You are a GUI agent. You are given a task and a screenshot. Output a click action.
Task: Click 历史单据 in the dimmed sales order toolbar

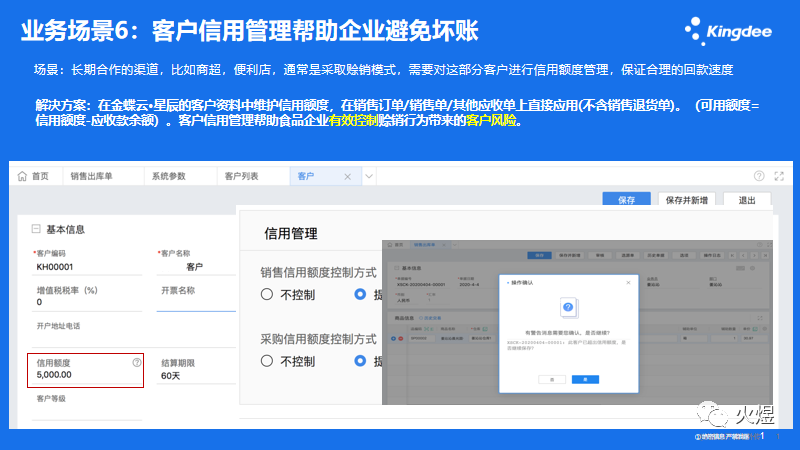pyautogui.click(x=655, y=255)
